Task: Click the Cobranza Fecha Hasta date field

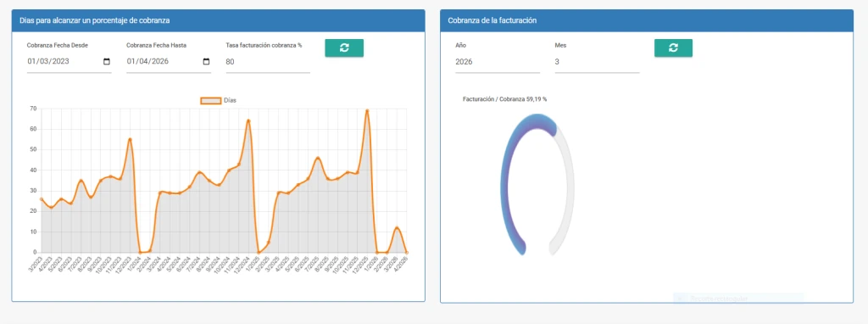Action: pyautogui.click(x=169, y=62)
